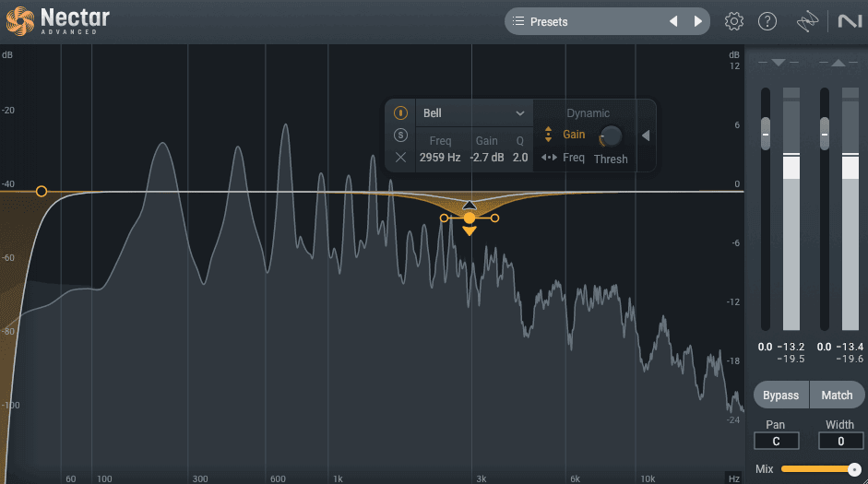The width and height of the screenshot is (868, 484).
Task: Click the Vocal Assistant wand icon
Action: pyautogui.click(x=807, y=21)
